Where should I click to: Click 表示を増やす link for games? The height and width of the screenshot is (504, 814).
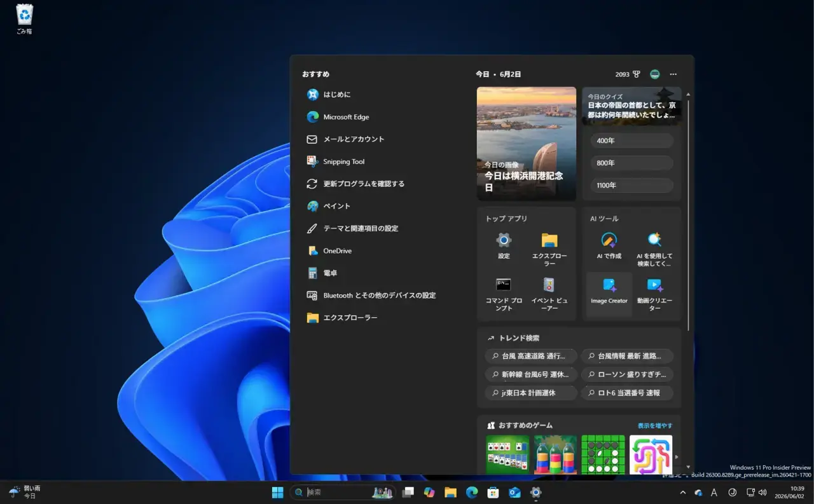(x=655, y=426)
